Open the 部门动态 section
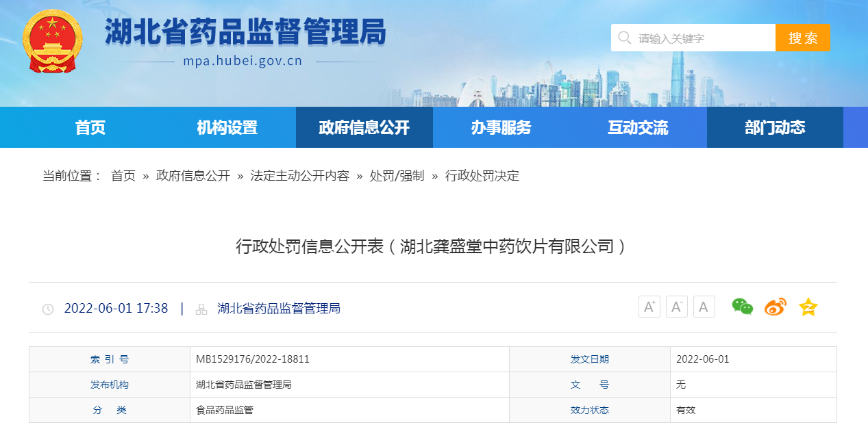The image size is (868, 427). (775, 127)
